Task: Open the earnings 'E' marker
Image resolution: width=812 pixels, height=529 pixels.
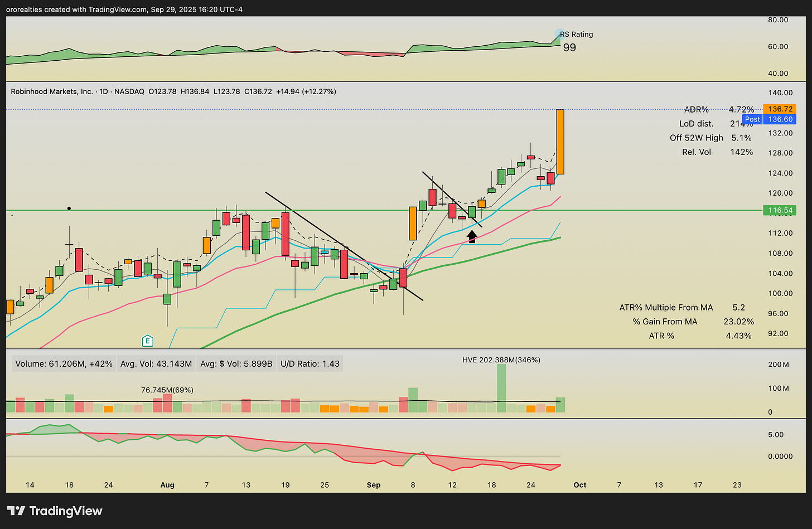Action: click(147, 341)
